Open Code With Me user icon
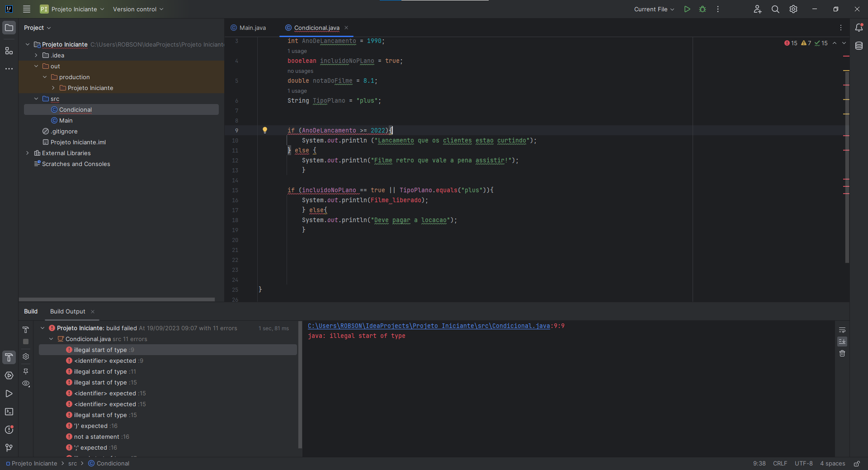Viewport: 868px width, 470px height. click(x=758, y=9)
